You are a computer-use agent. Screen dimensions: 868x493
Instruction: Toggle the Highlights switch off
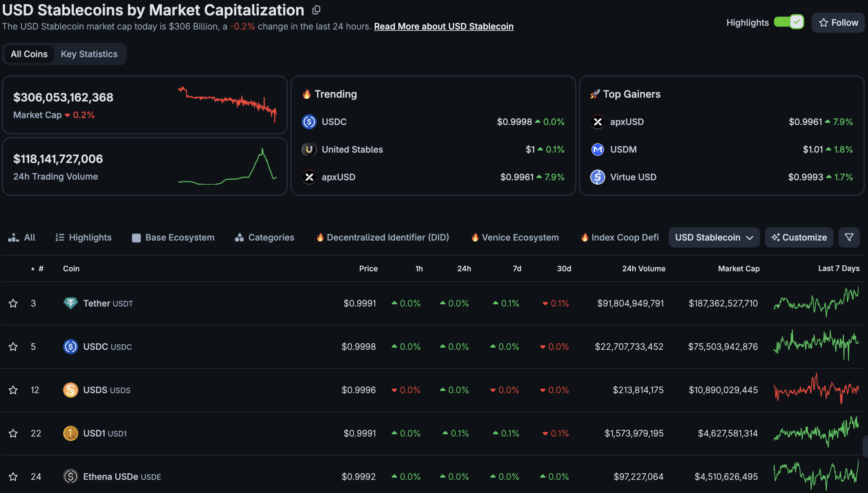pos(789,22)
